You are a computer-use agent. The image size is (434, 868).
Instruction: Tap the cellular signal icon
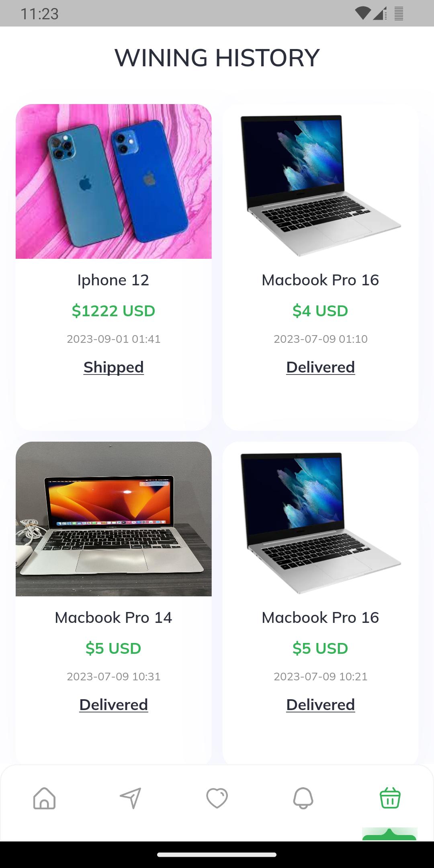point(380,13)
